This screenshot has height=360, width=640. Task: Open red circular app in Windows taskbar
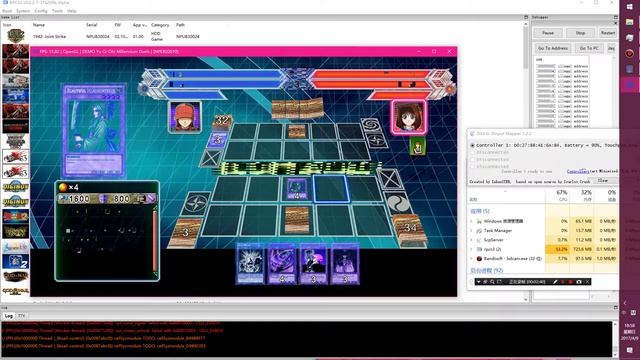pos(630,53)
